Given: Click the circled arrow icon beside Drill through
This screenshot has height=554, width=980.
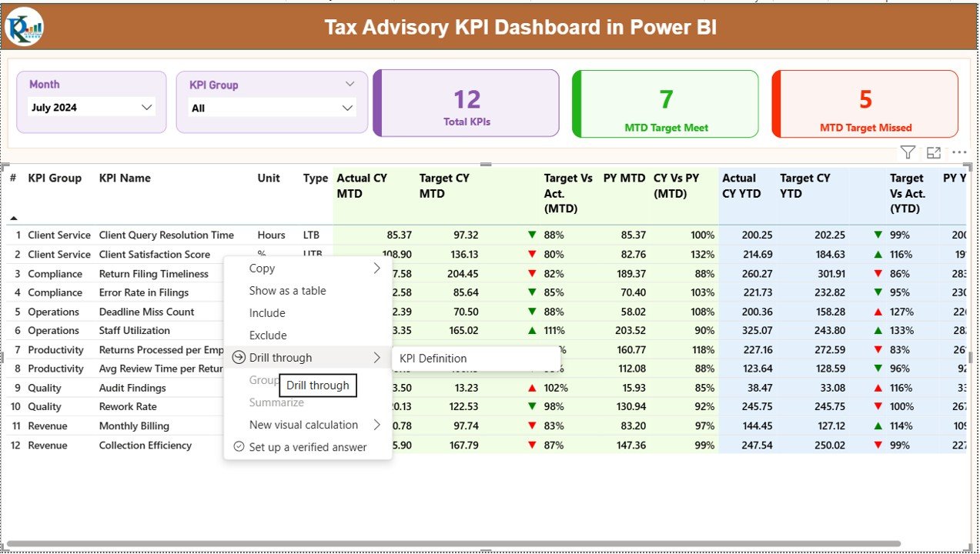Looking at the screenshot, I should pos(239,357).
